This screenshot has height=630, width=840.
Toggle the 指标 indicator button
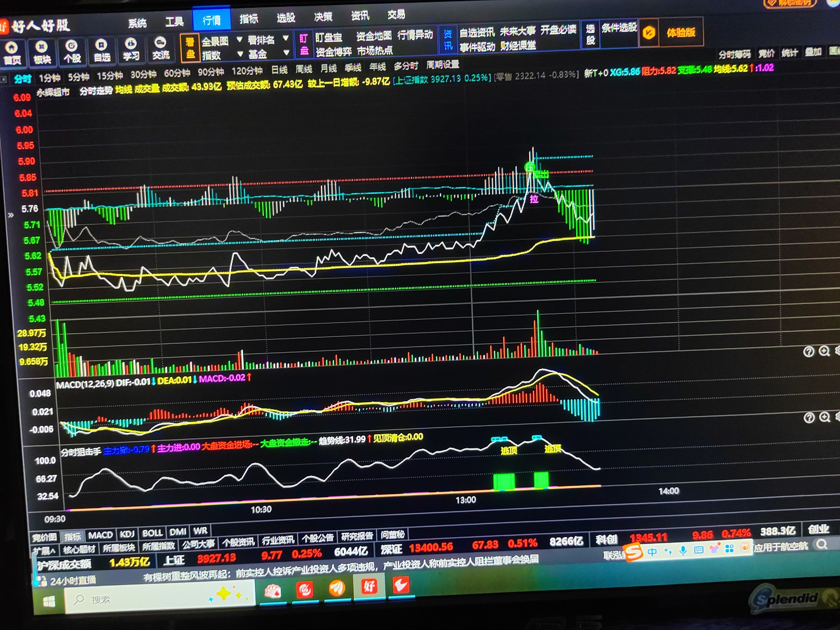click(x=73, y=536)
